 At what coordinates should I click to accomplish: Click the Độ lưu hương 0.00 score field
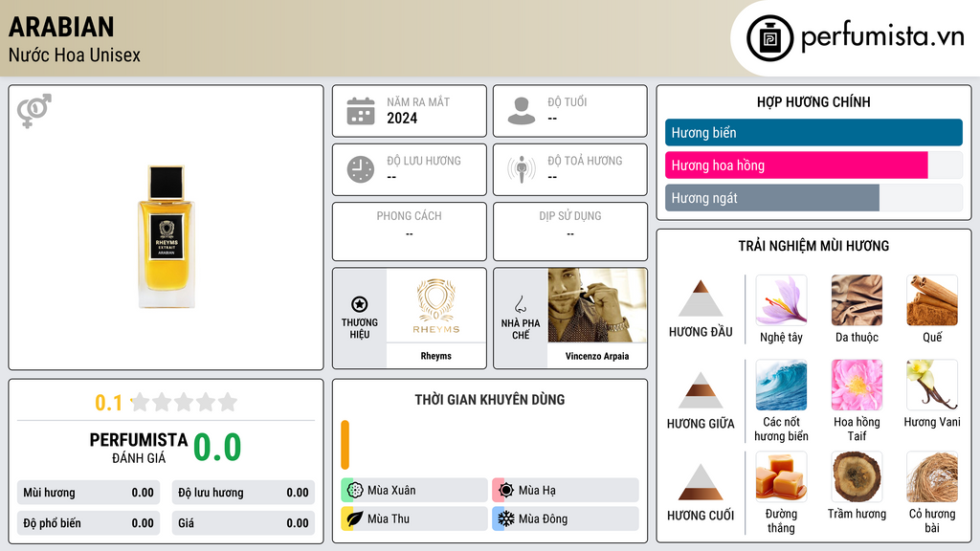point(243,493)
